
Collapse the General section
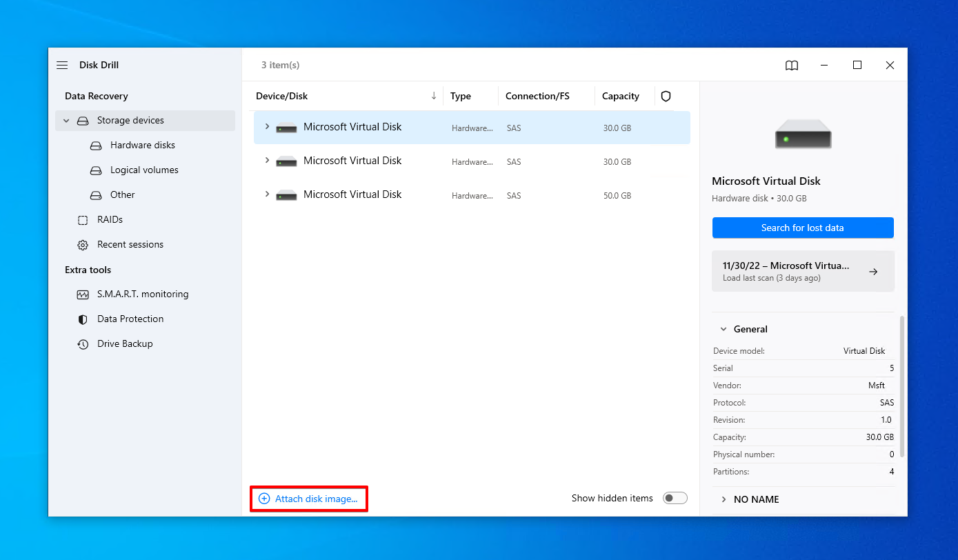tap(724, 329)
